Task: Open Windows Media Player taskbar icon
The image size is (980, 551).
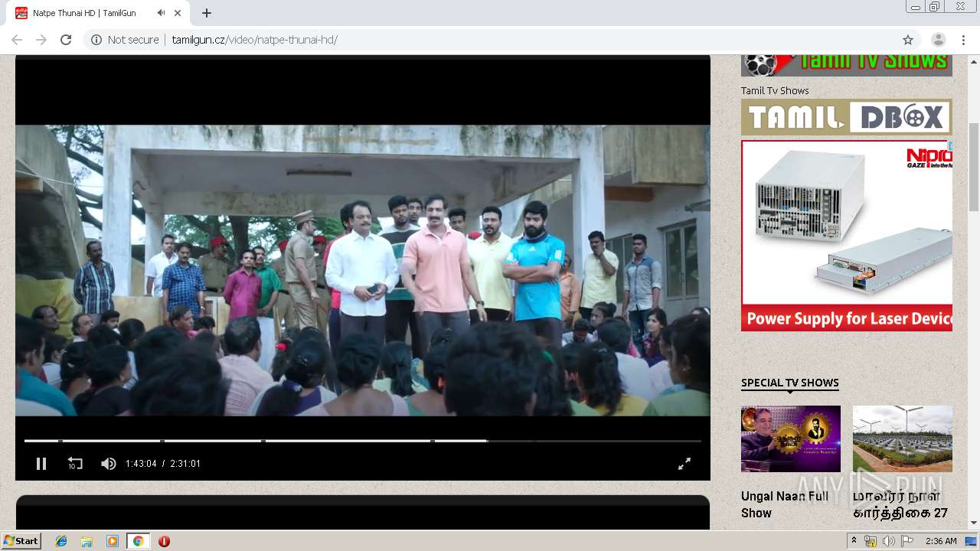Action: [x=113, y=541]
